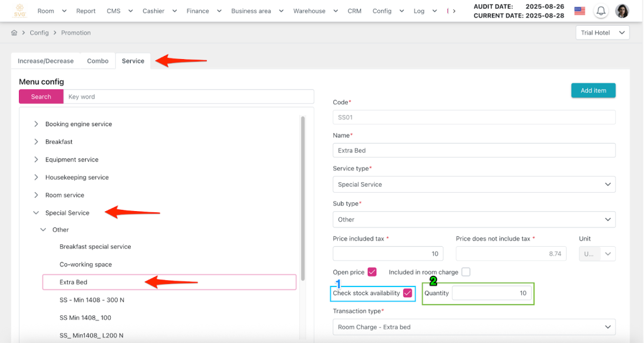Screen dimensions: 644x343
Task: Expand the Housekeeping service chevron
Action: pos(36,178)
